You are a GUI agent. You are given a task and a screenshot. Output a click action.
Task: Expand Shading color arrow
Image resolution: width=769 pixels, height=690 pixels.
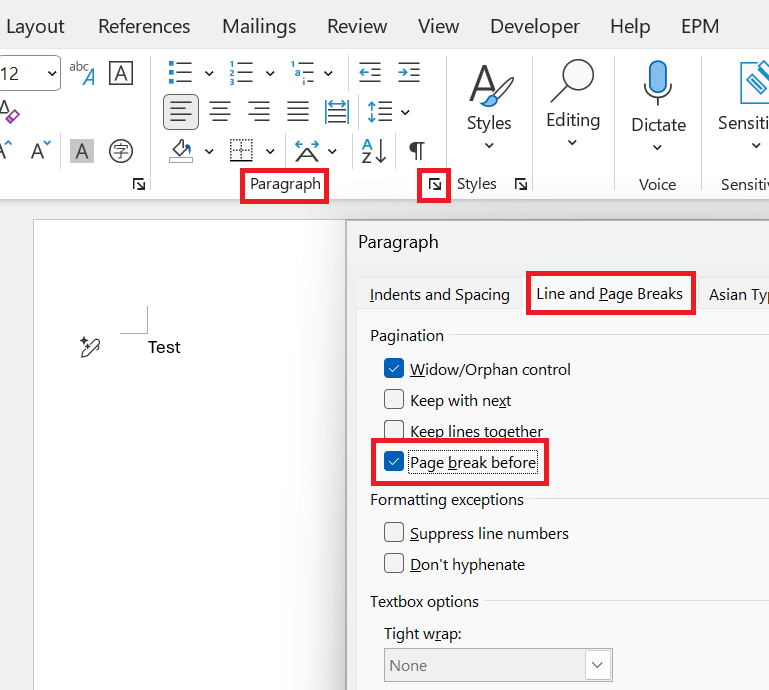[x=209, y=152]
